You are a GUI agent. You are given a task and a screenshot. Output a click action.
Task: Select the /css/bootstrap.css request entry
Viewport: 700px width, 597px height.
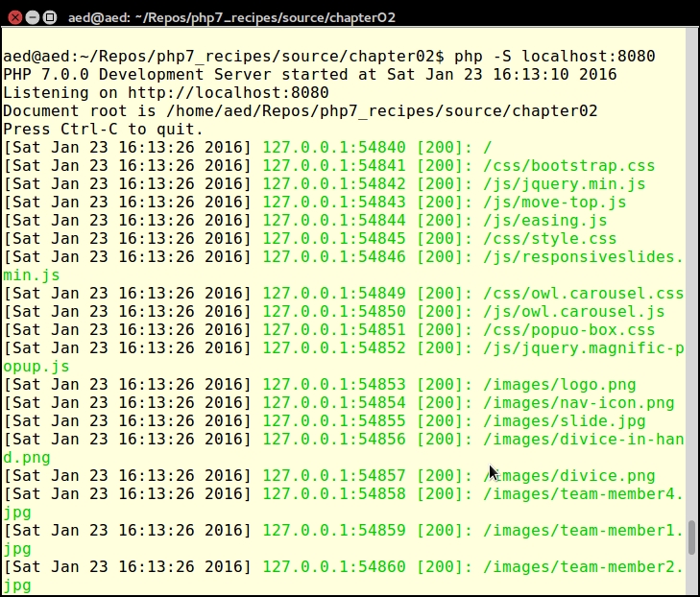point(569,166)
